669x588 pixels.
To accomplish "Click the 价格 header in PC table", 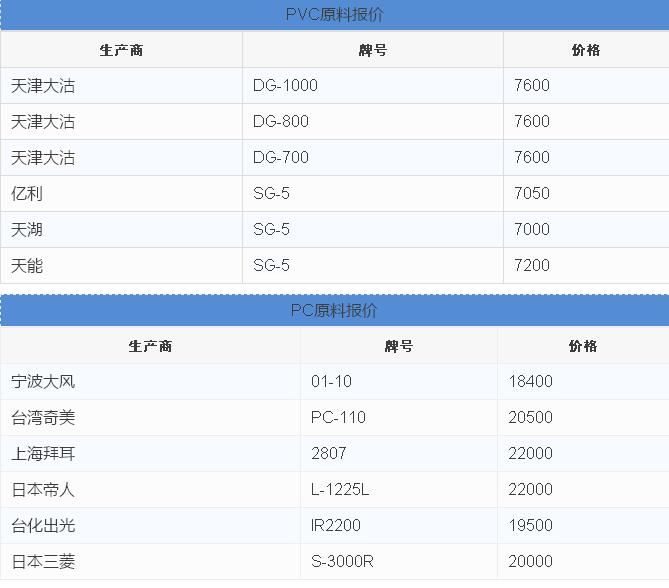I will pos(583,346).
